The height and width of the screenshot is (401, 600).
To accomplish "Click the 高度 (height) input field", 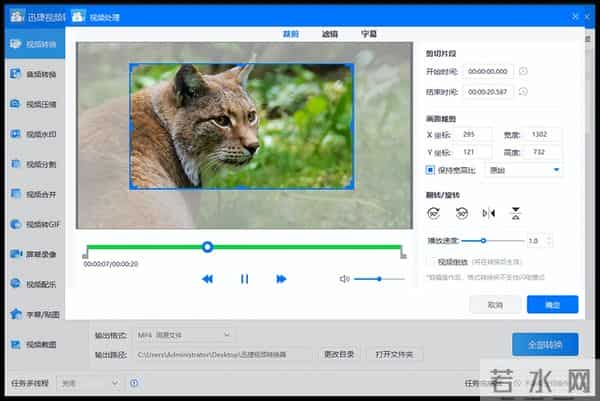I will [545, 152].
